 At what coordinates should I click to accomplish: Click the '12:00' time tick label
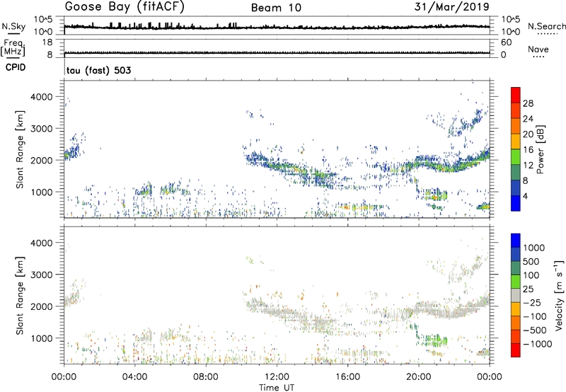coord(277,377)
